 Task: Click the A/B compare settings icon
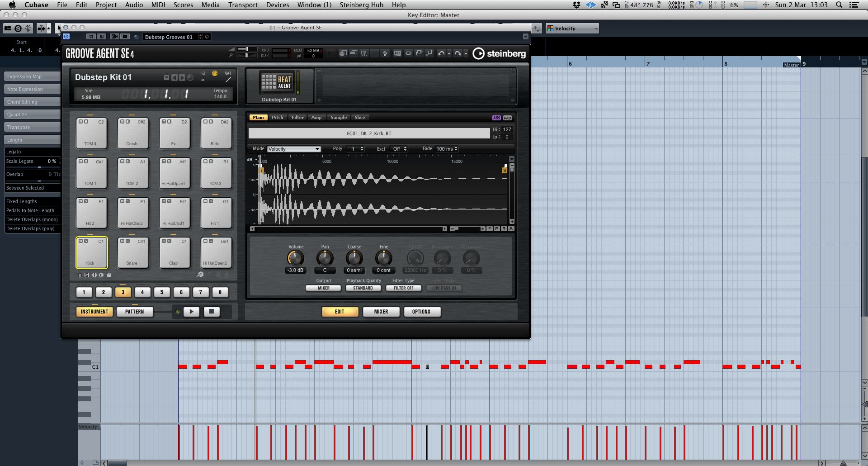[x=114, y=37]
